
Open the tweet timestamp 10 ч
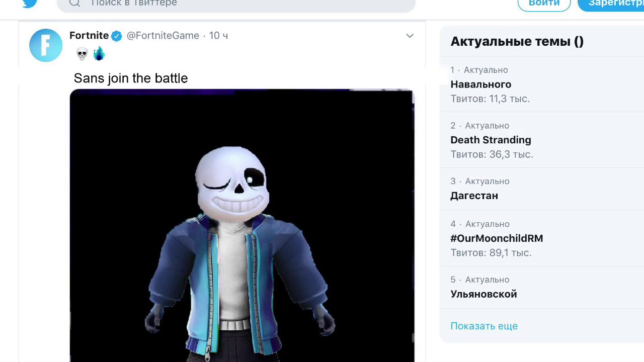(x=218, y=36)
